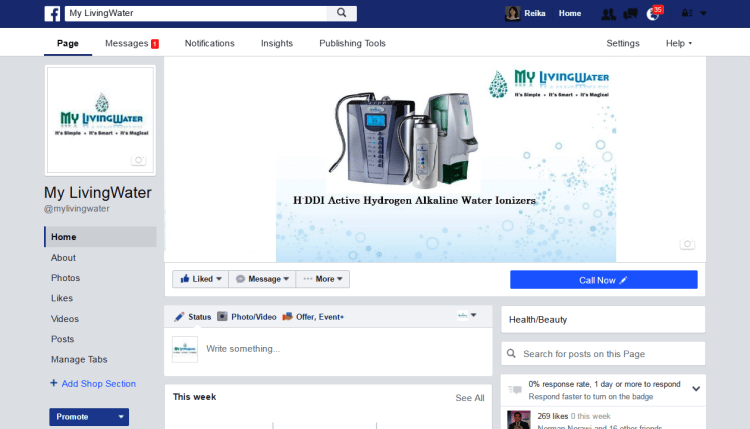This screenshot has height=429, width=750.
Task: Open the Publishing Tools tab
Action: (x=352, y=43)
